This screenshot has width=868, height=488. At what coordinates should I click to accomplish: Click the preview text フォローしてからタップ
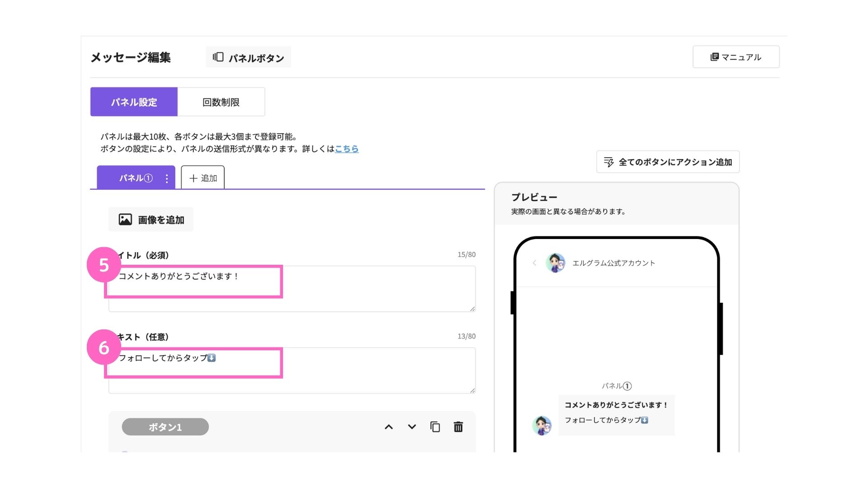pos(606,420)
